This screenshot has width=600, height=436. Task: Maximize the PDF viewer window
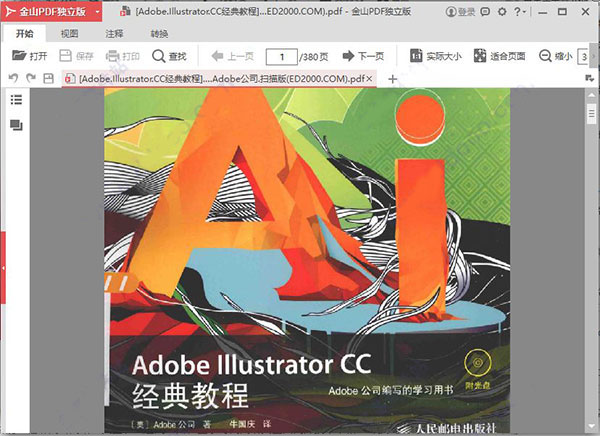pos(562,12)
